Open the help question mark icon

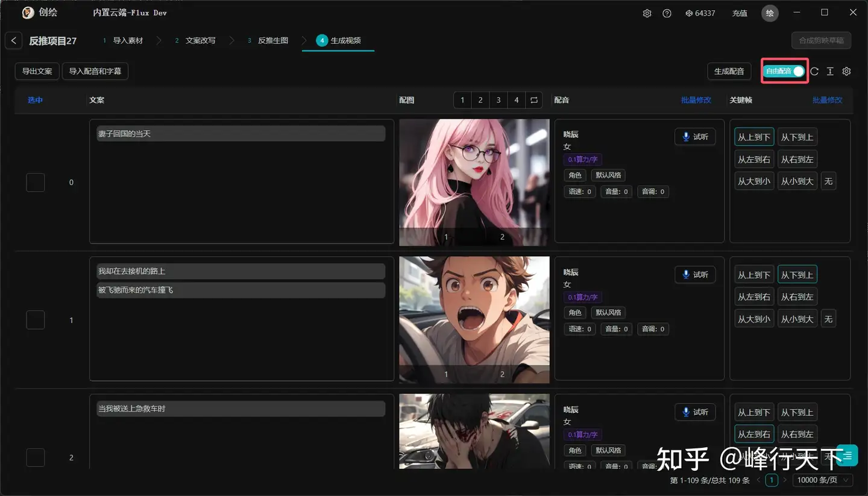click(x=667, y=13)
